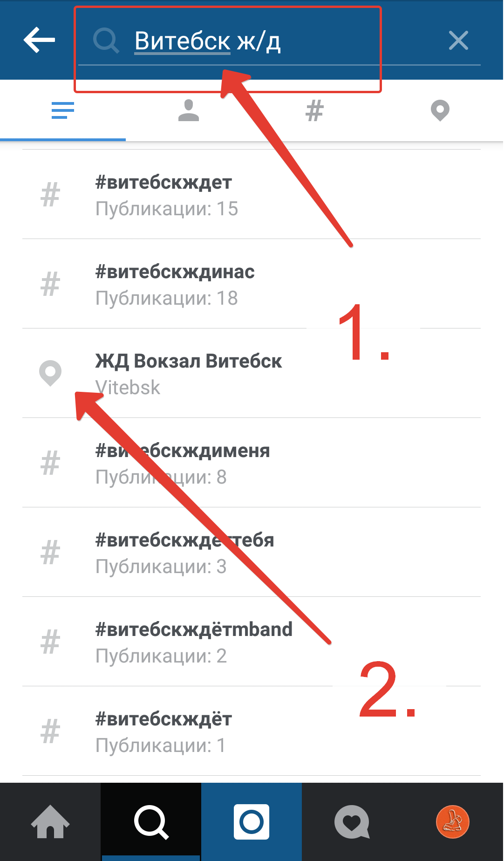This screenshot has width=504, height=861.
Task: Tap the search field containing 'Витебск ж/д'
Action: (x=261, y=41)
